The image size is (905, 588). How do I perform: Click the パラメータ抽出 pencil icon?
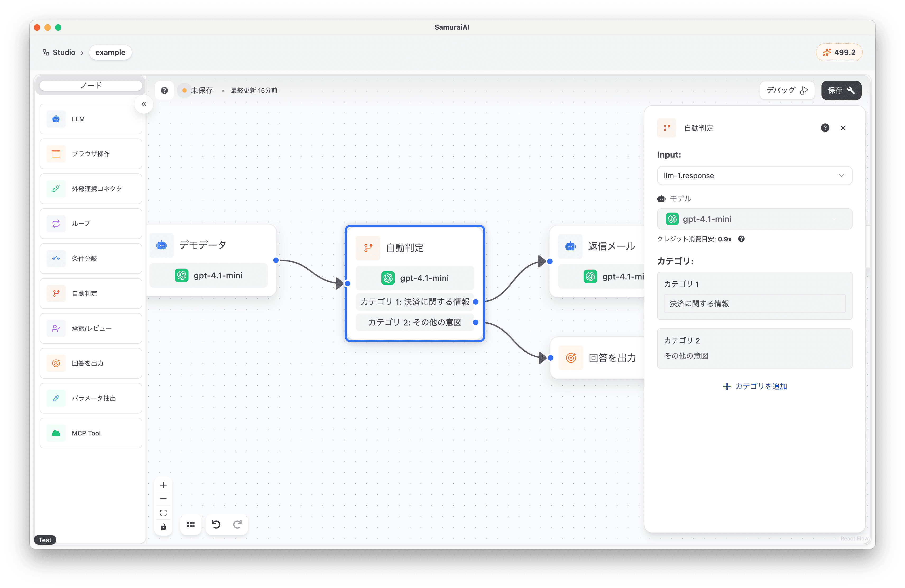click(56, 398)
